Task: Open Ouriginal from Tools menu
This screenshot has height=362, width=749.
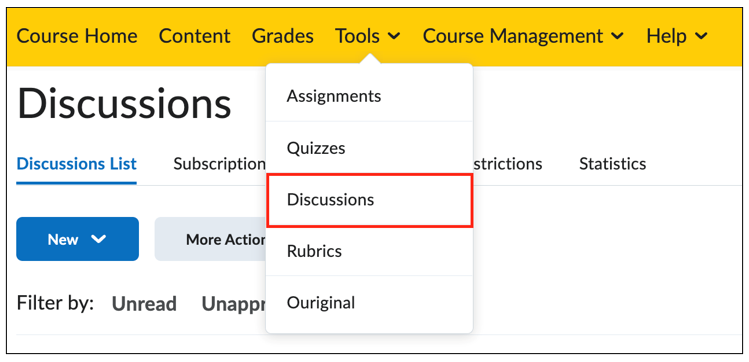Action: 369,303
